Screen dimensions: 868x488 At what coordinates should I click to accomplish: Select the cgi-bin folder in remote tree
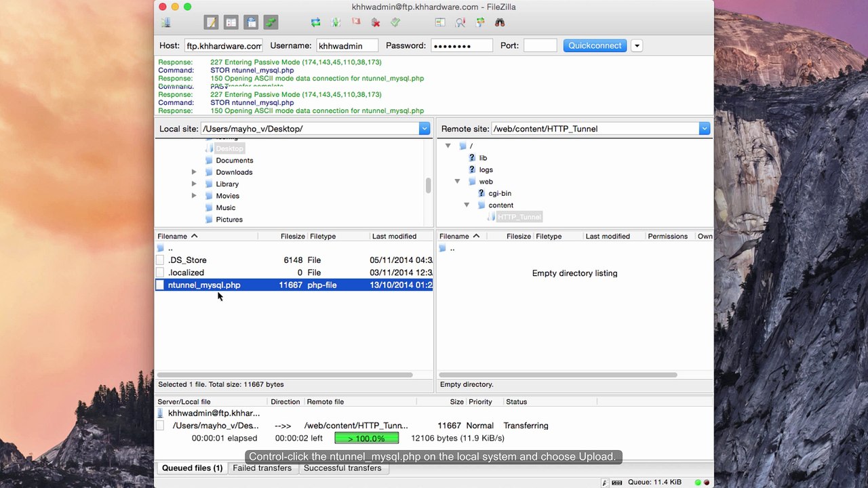(x=500, y=193)
